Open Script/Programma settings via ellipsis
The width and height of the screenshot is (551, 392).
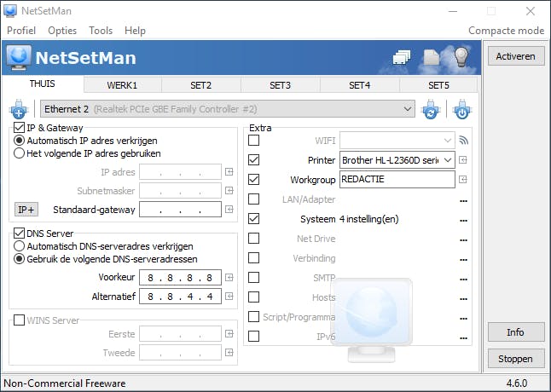click(463, 319)
